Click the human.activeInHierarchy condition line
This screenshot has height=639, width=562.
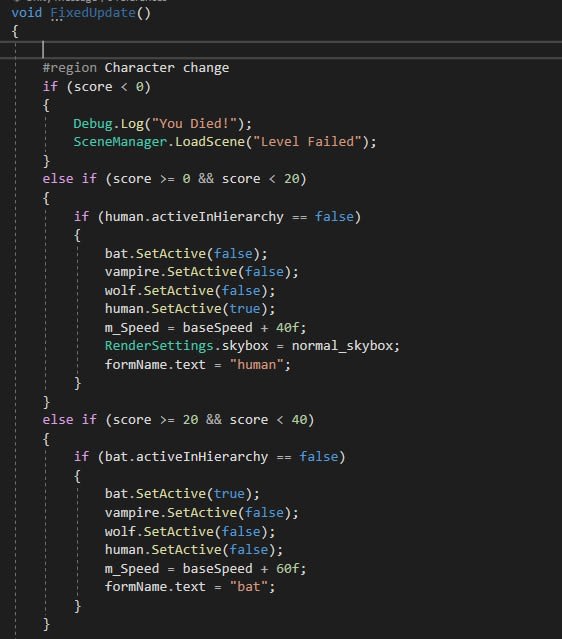pos(217,216)
